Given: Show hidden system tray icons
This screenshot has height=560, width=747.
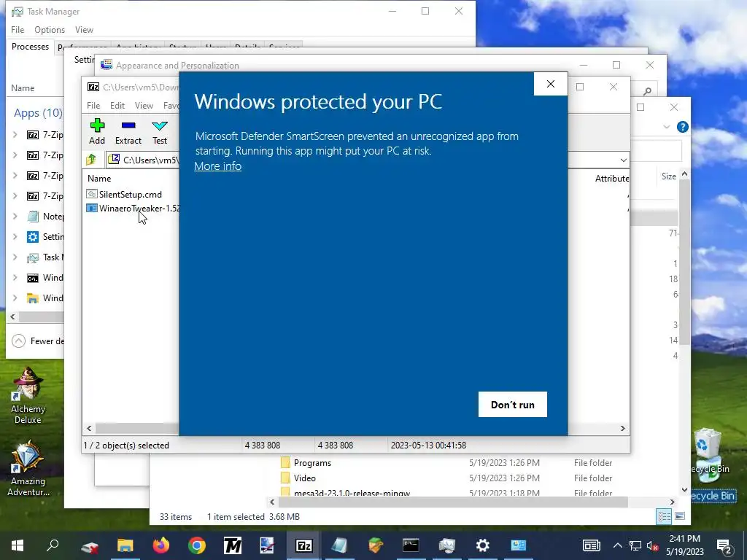Looking at the screenshot, I should pos(617,545).
